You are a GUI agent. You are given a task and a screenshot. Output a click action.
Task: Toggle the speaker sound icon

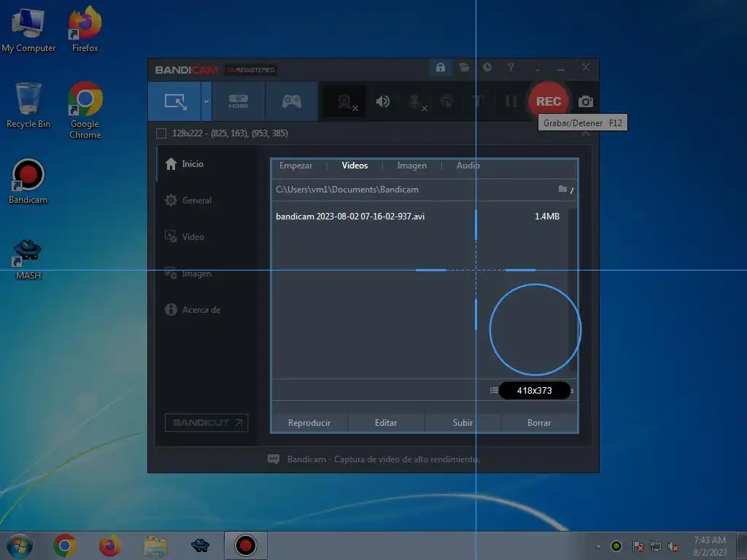pos(382,101)
